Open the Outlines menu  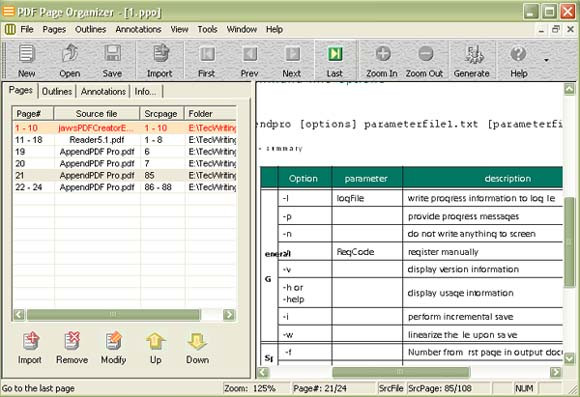click(91, 29)
